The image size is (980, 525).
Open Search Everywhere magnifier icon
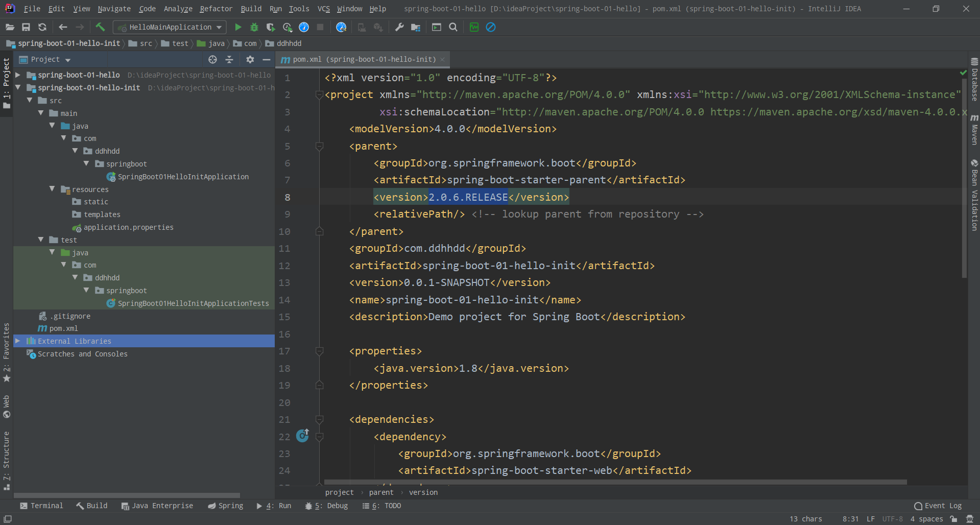click(453, 27)
